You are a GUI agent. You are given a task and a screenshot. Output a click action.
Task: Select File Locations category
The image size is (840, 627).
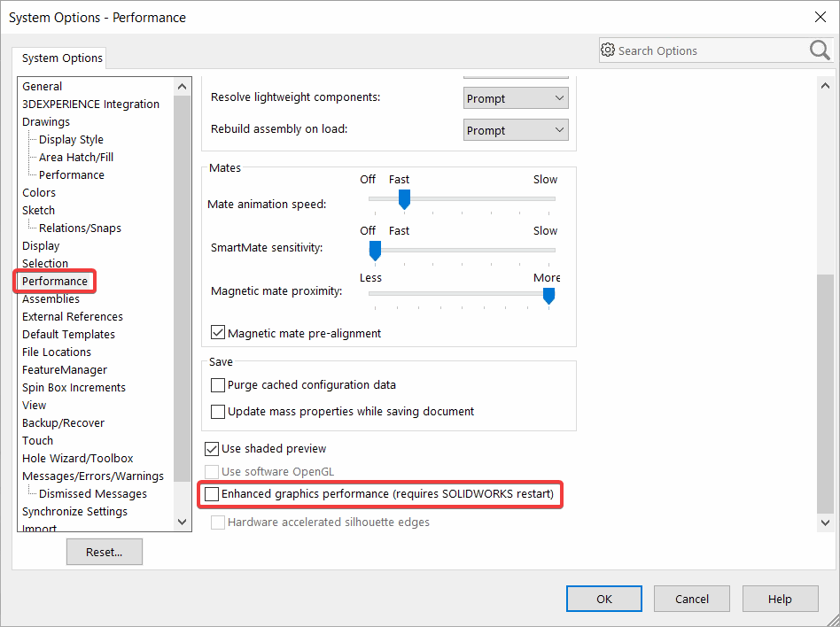(57, 352)
